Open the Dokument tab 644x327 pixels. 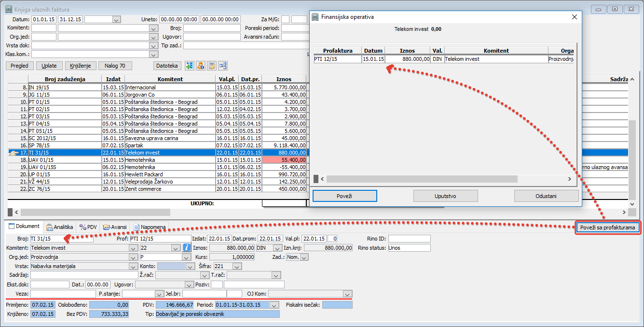pyautogui.click(x=24, y=227)
